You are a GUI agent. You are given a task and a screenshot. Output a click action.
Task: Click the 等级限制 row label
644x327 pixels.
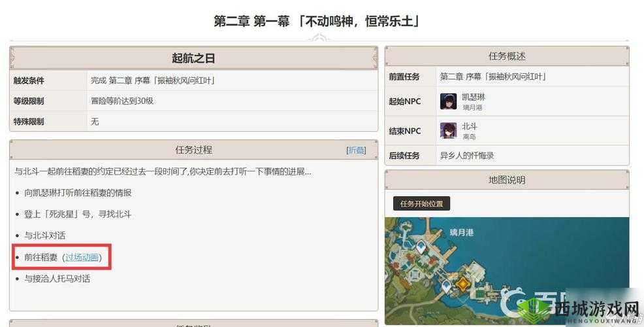(29, 101)
